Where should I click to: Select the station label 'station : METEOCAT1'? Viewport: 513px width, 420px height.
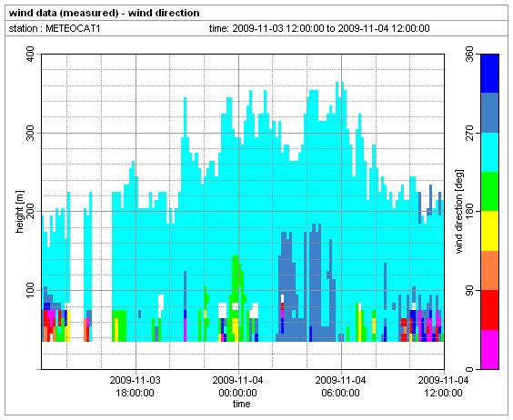pos(55,28)
